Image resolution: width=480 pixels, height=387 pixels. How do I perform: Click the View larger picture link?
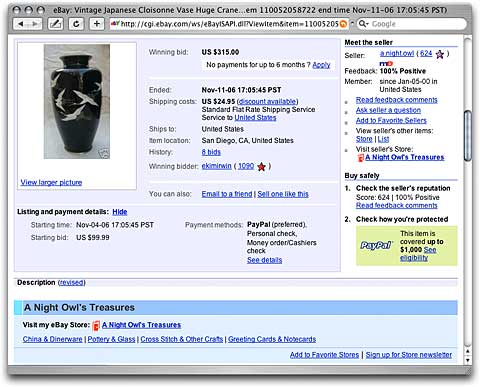pos(51,182)
